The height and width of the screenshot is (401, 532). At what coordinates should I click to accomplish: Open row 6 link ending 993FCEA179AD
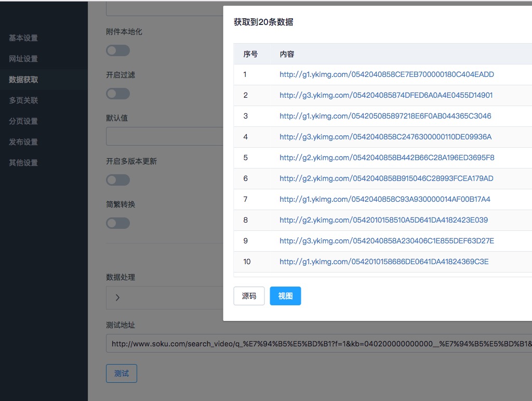[386, 178]
